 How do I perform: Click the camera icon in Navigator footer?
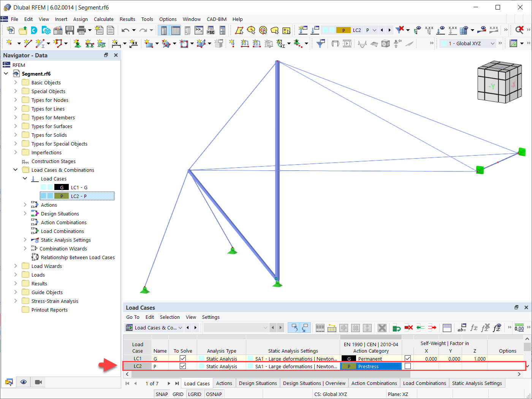(x=38, y=382)
